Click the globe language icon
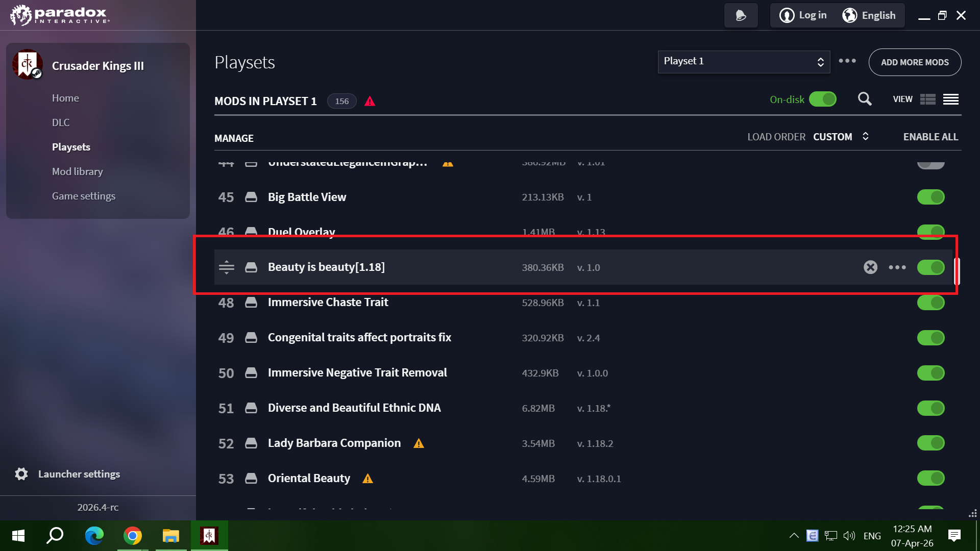Viewport: 980px width, 551px height. coord(849,15)
